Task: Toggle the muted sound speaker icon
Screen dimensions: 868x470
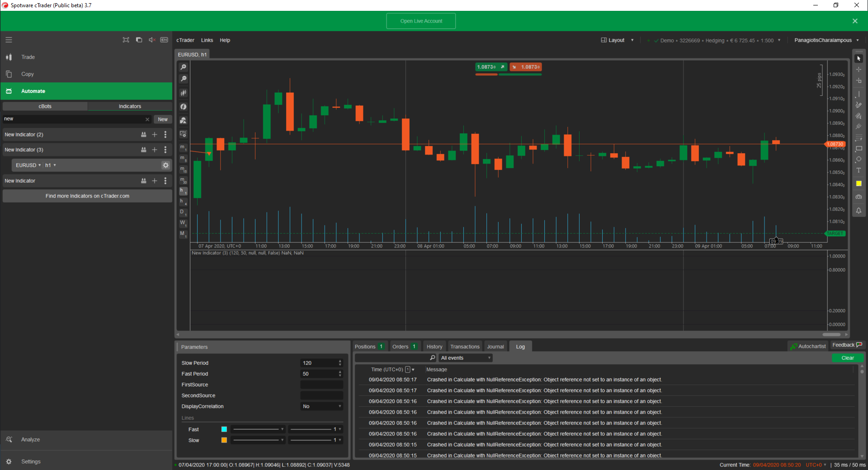Action: click(x=152, y=40)
